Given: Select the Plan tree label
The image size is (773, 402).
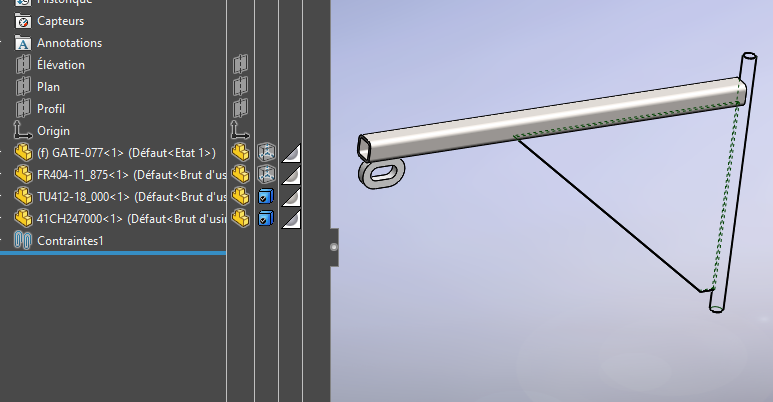Looking at the screenshot, I should (48, 87).
